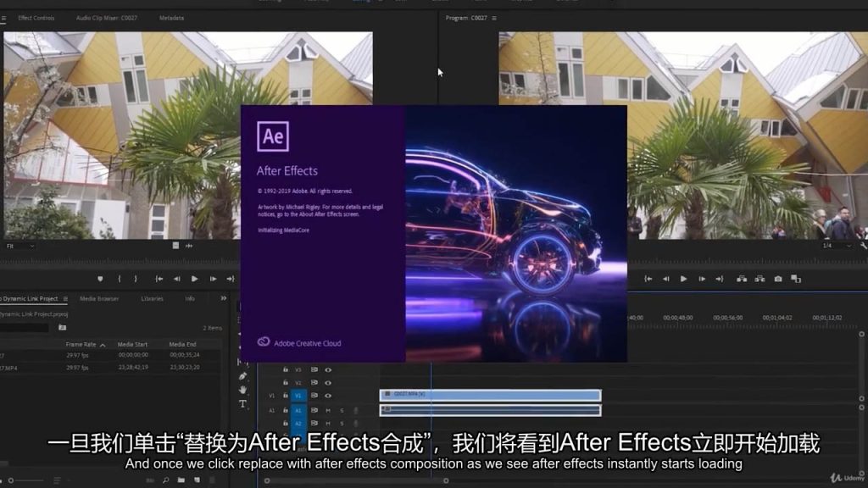Open the Program monitor settings wrench

(864, 245)
